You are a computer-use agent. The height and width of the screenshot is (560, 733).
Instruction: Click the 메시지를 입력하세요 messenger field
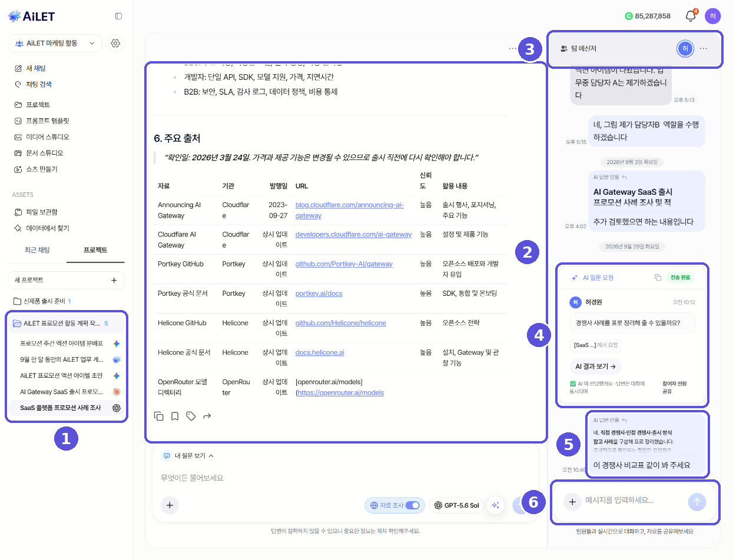click(x=634, y=501)
